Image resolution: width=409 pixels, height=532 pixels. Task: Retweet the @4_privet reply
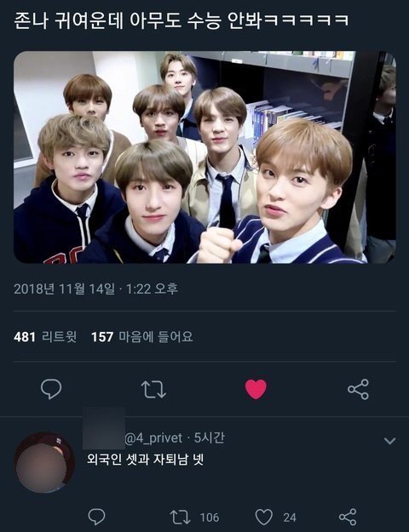(x=180, y=517)
